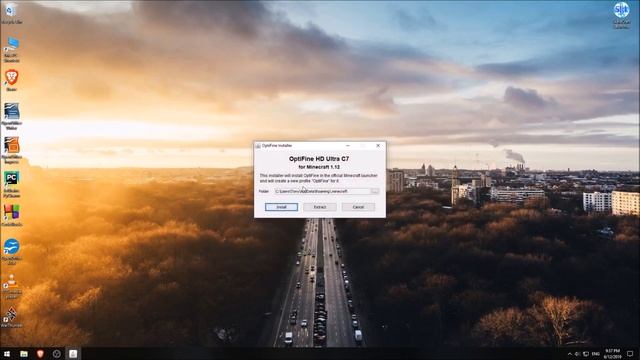
Task: Select the Apowersoft Video Editor desktop shortcut
Action: coord(11,116)
